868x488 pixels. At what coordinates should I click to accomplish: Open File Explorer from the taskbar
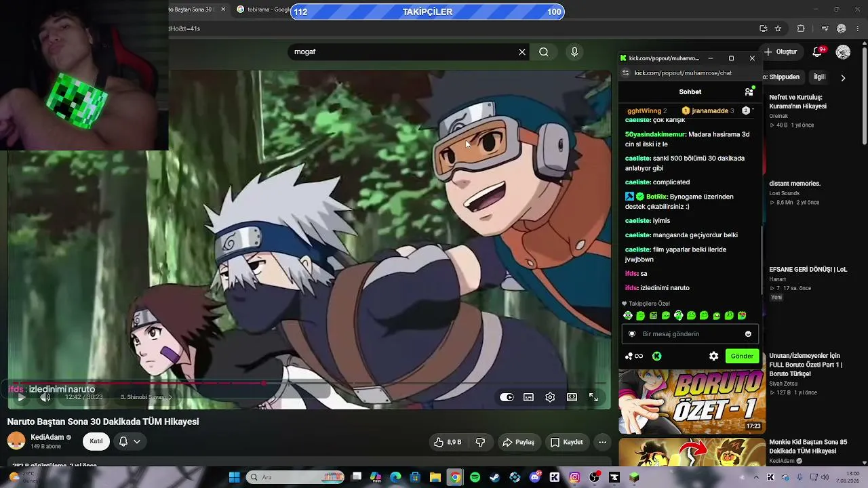pyautogui.click(x=435, y=477)
